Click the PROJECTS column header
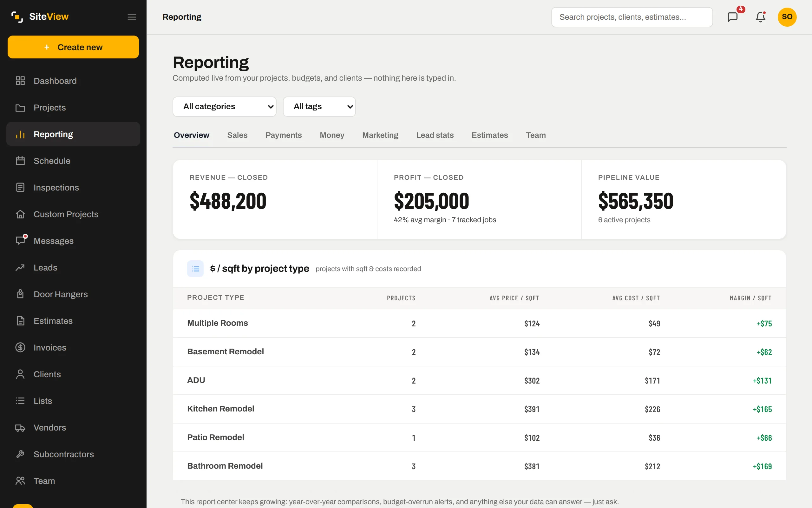The image size is (812, 508). [x=401, y=298]
